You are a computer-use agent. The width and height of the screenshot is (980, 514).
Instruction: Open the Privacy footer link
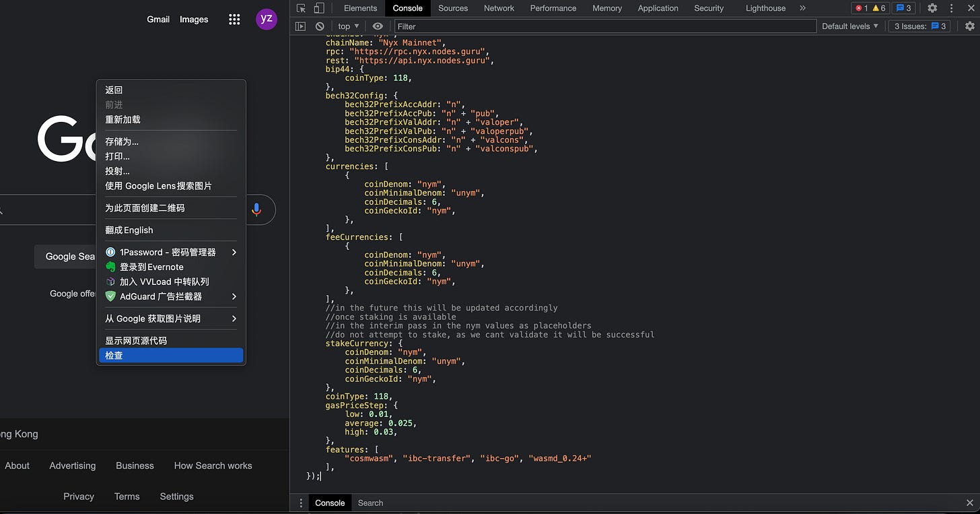79,496
